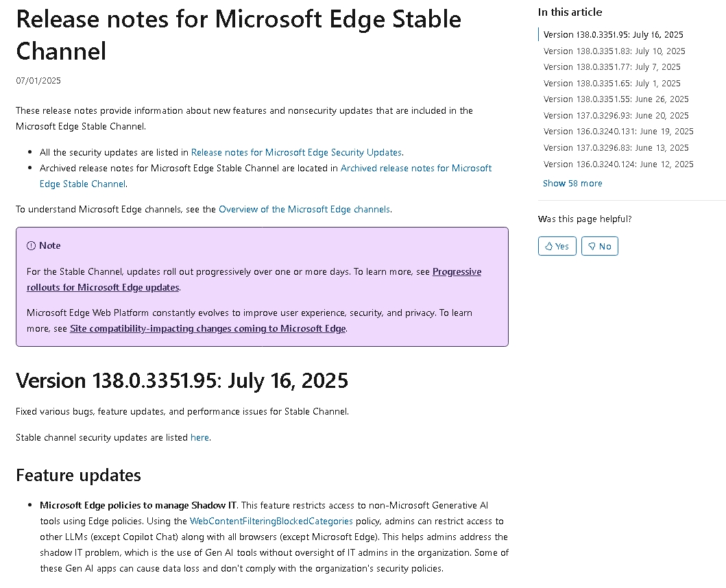Select Version 138.0.3351.95: July 16, 2025 in sidebar
726x588 pixels.
point(612,34)
